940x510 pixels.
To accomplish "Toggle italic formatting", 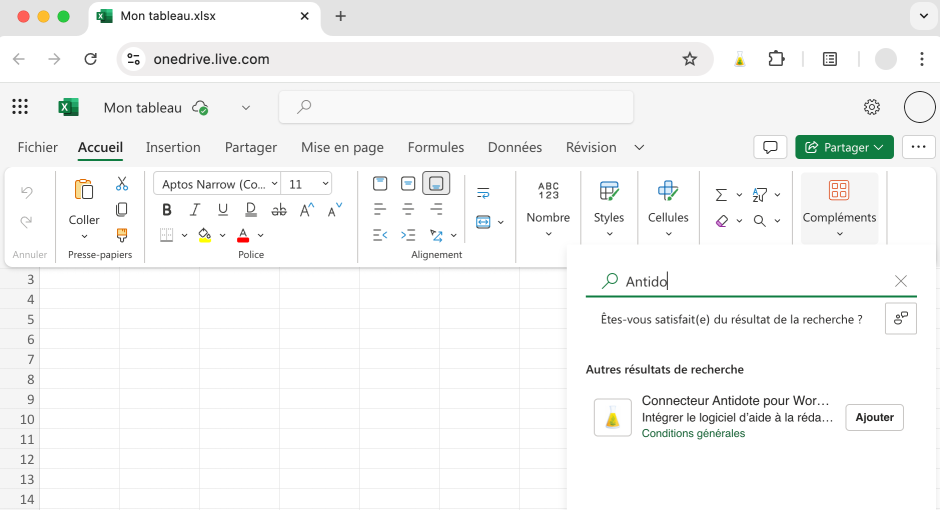I will click(x=195, y=209).
